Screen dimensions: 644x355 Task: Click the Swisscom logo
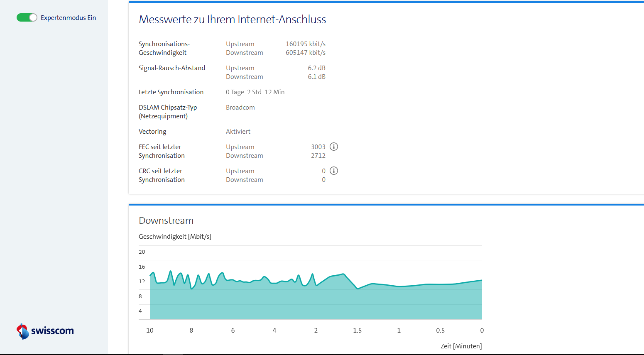pos(45,331)
